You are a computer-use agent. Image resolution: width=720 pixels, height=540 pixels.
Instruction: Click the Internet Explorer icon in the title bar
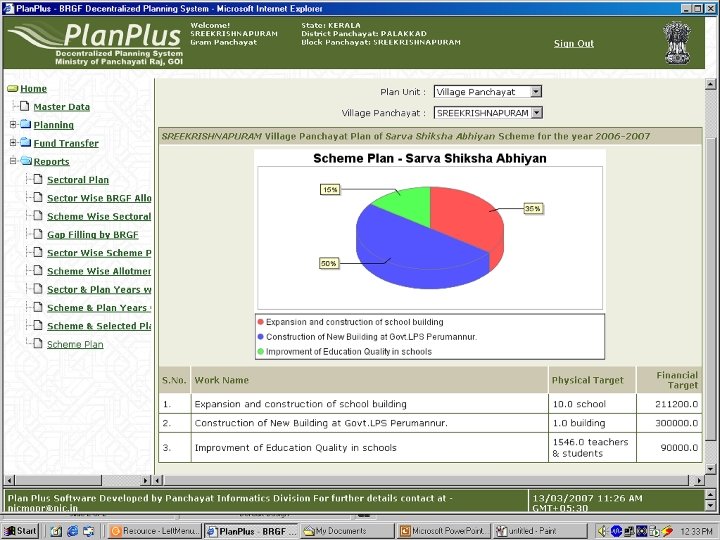coord(8,8)
